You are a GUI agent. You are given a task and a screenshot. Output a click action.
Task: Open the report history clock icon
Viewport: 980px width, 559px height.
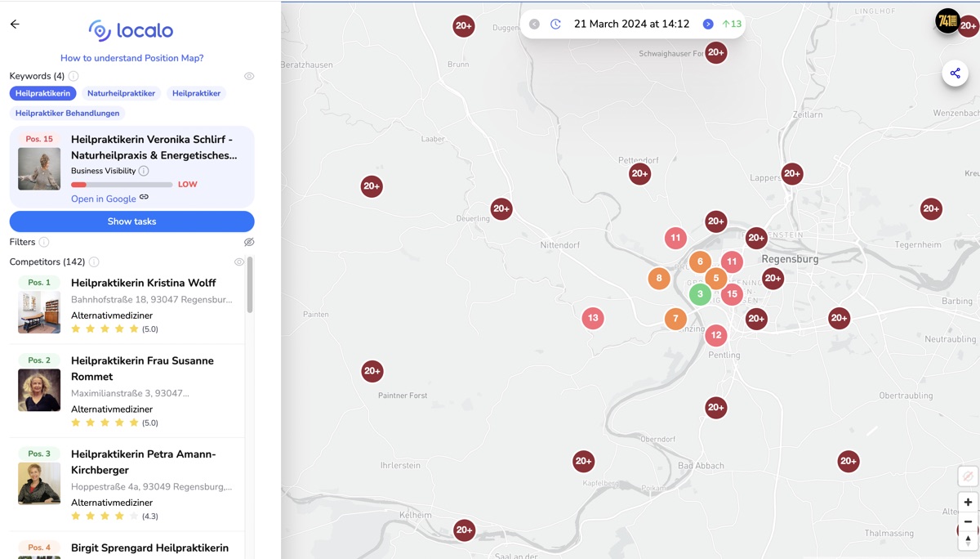click(x=555, y=24)
